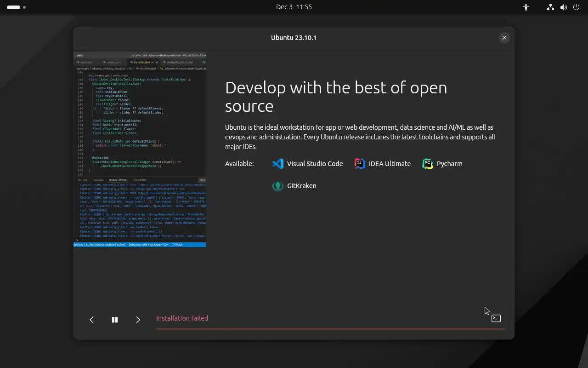Viewport: 588px width, 368px height.
Task: Open the accessibility menu icon
Action: pos(526,7)
